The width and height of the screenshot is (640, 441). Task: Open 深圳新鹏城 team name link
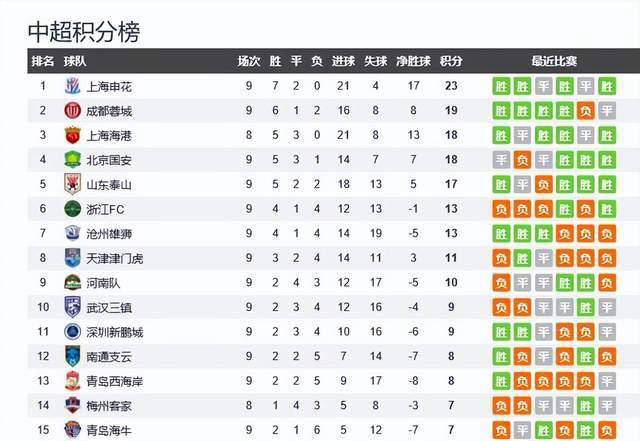click(x=115, y=332)
